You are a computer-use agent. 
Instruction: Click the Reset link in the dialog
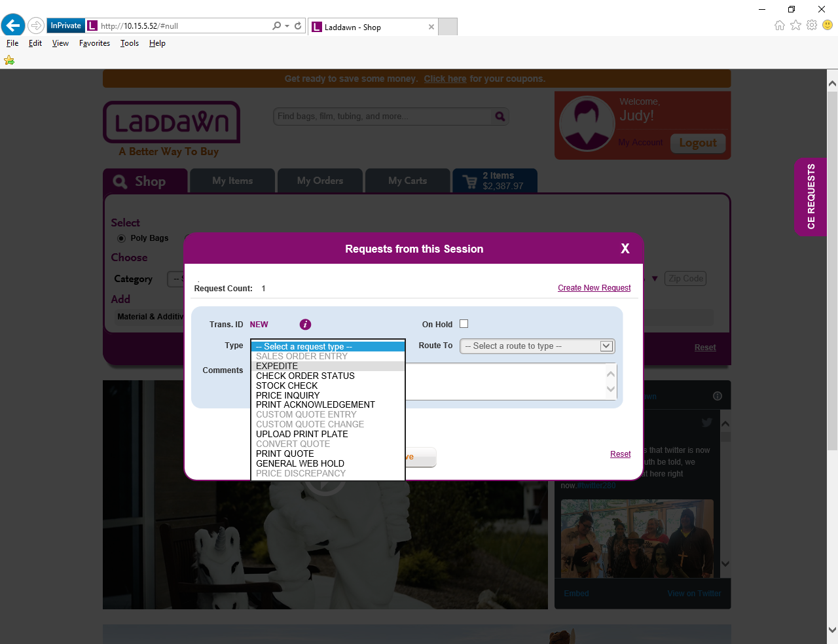[x=621, y=454]
